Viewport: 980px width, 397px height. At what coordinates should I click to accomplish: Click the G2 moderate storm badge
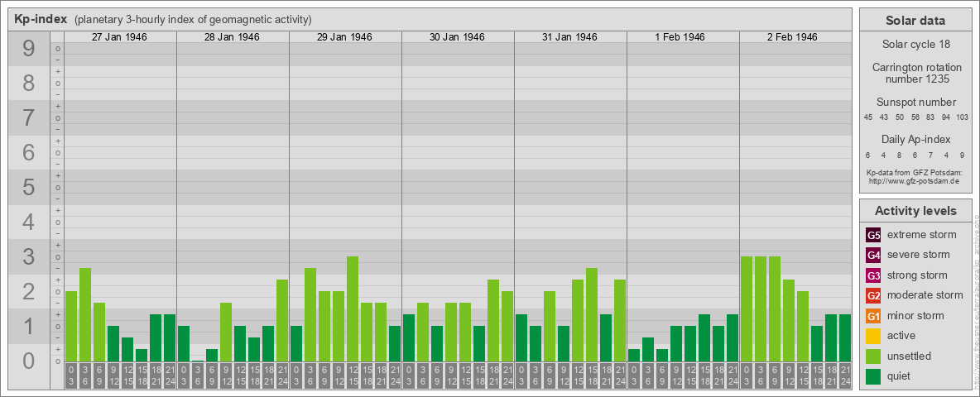[x=874, y=295]
